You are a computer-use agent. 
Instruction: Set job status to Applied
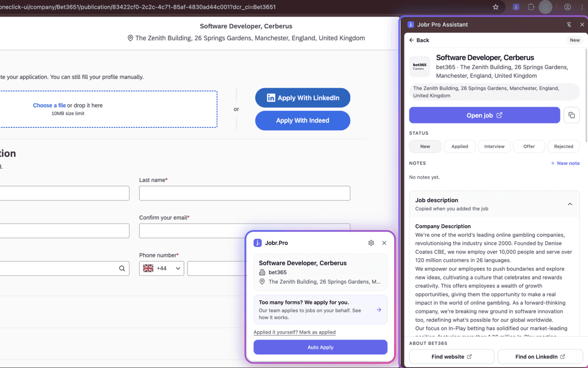460,147
